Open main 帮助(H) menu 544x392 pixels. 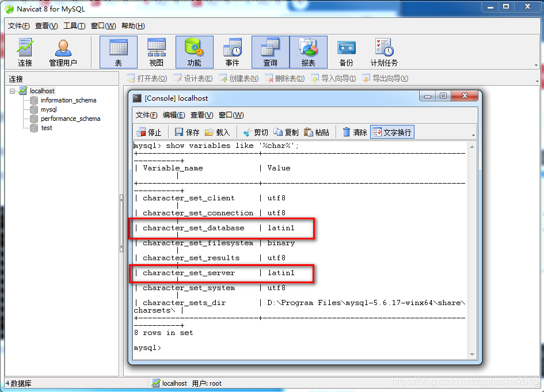tap(133, 26)
